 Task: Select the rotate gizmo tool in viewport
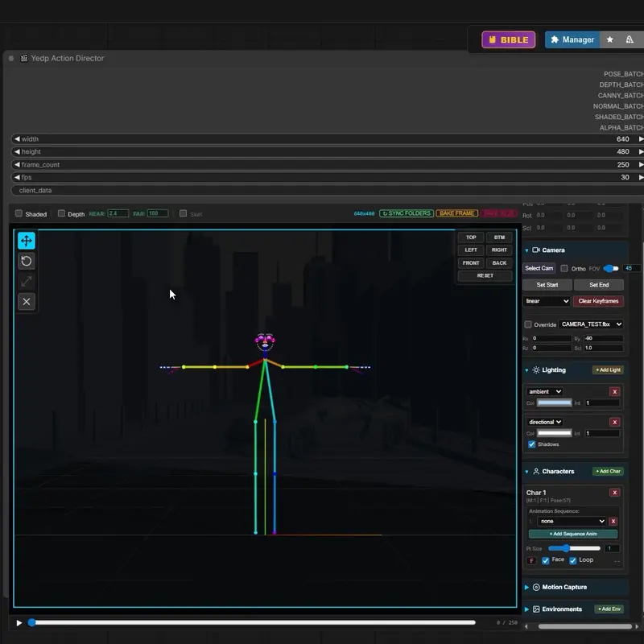27,261
